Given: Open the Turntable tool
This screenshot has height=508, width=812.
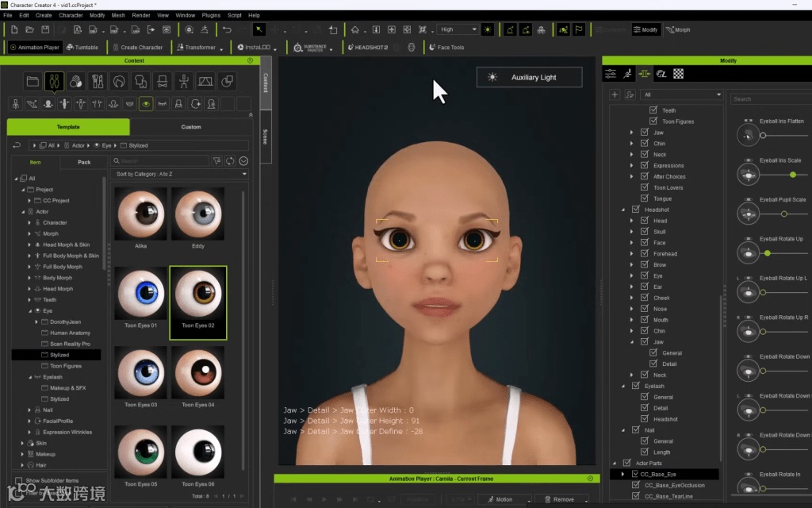Looking at the screenshot, I should pos(82,48).
